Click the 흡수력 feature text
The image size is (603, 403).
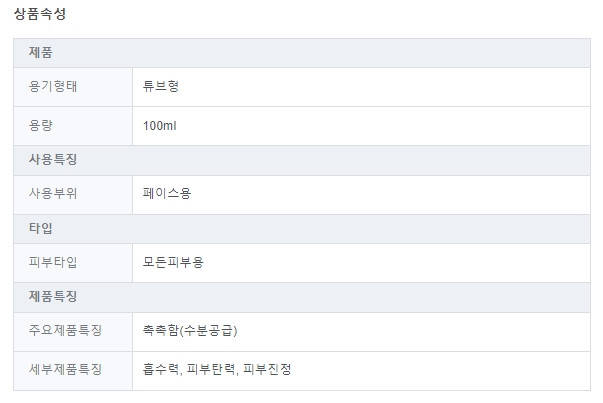[x=161, y=369]
